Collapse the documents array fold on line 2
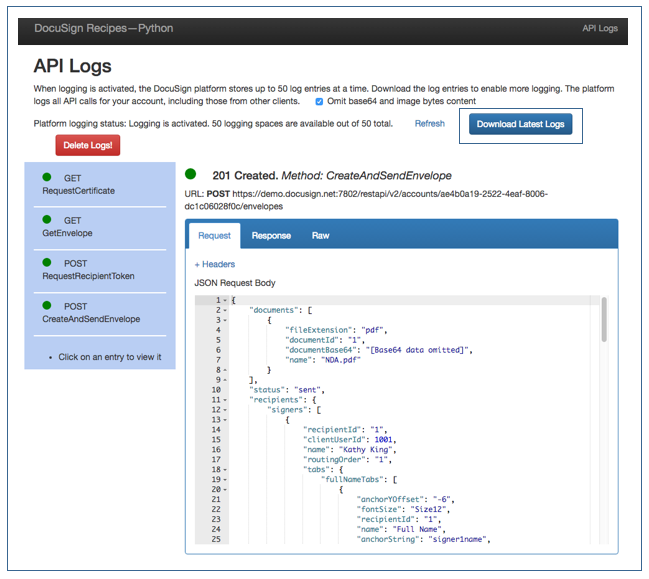649x579 pixels. click(x=225, y=310)
